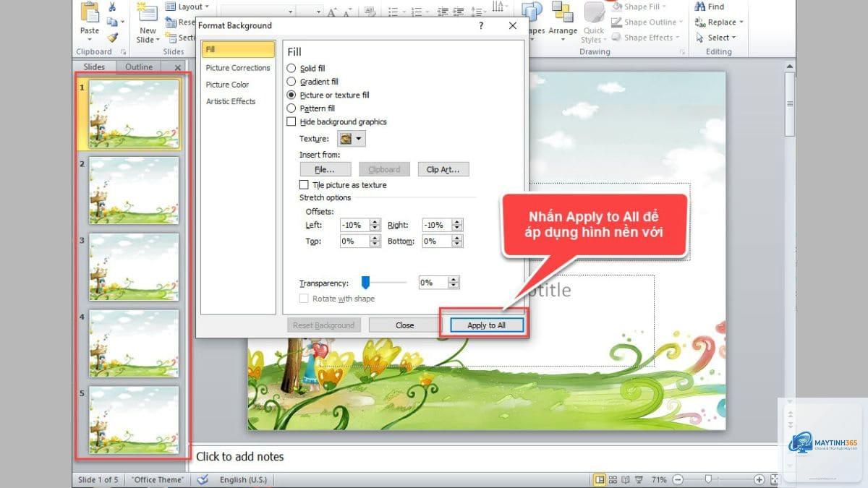Click the Close button in Format Background
The width and height of the screenshot is (868, 488).
tap(404, 325)
